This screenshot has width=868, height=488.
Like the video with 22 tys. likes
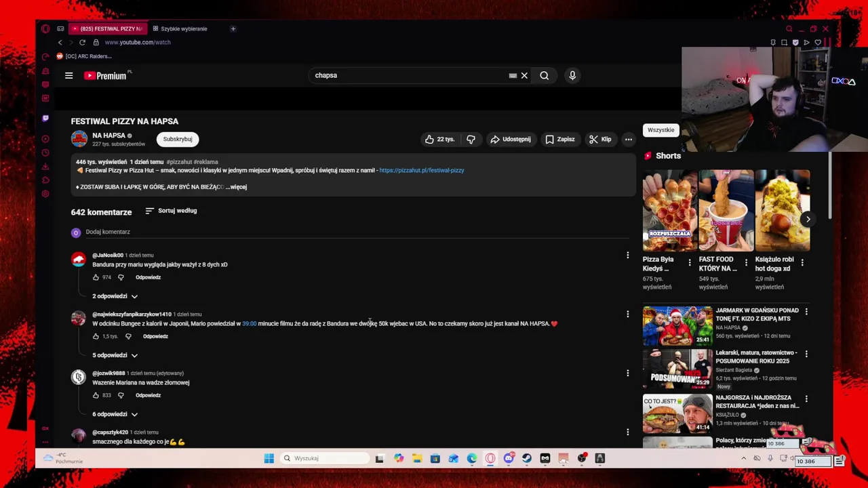[439, 139]
